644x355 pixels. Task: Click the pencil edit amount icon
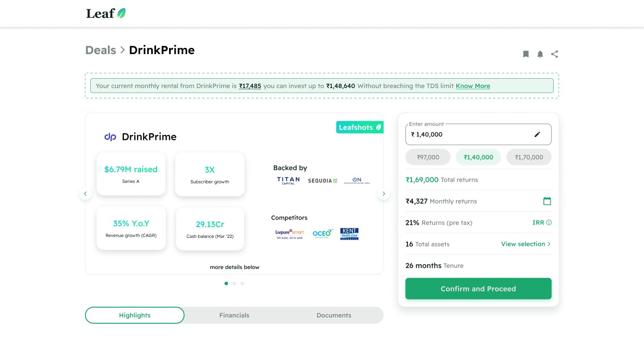538,135
